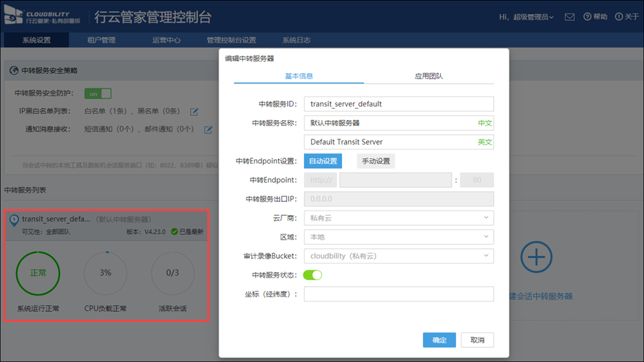The image size is (644, 362).
Task: Click the 短信通知（0个）、邮件通知（0个） text
Action: click(x=139, y=129)
